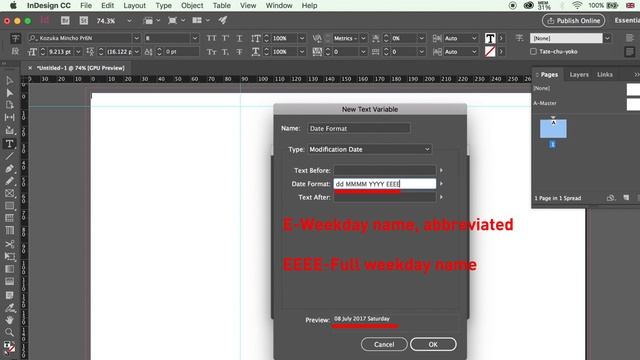Screen dimensions: 640x360
Task: Click the stroke none swatch in control bar
Action: pos(490,52)
